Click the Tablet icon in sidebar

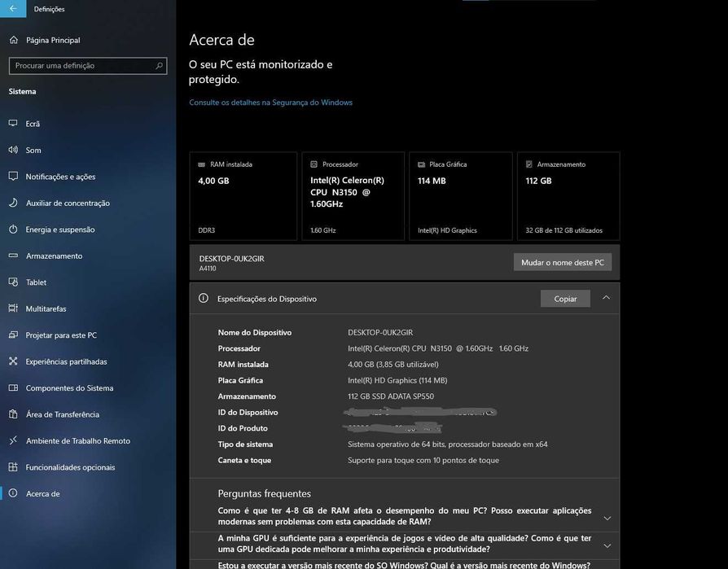pyautogui.click(x=13, y=282)
